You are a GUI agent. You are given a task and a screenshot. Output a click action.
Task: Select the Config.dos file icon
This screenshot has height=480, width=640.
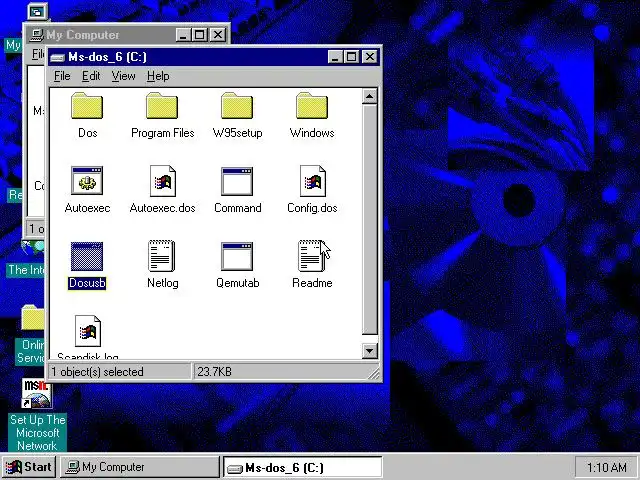pyautogui.click(x=313, y=180)
